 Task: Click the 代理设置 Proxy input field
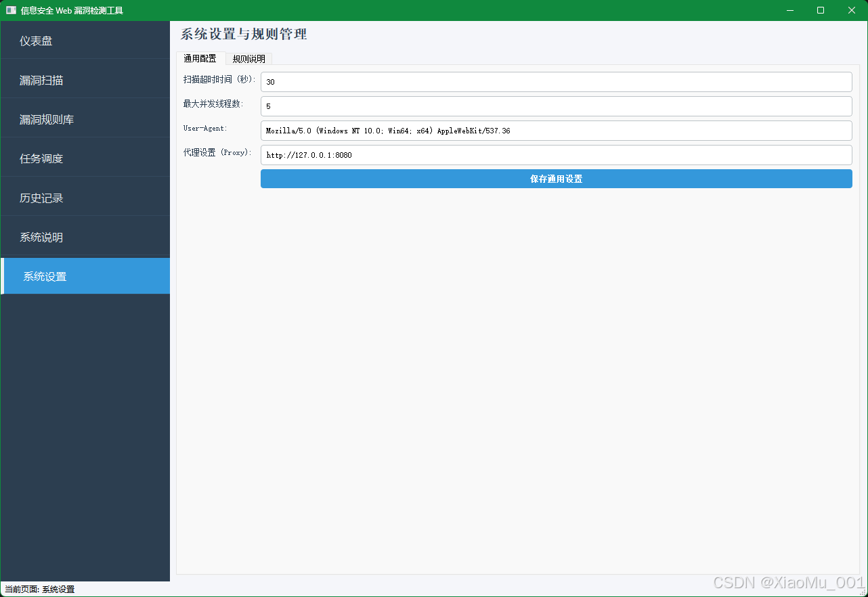pyautogui.click(x=557, y=155)
